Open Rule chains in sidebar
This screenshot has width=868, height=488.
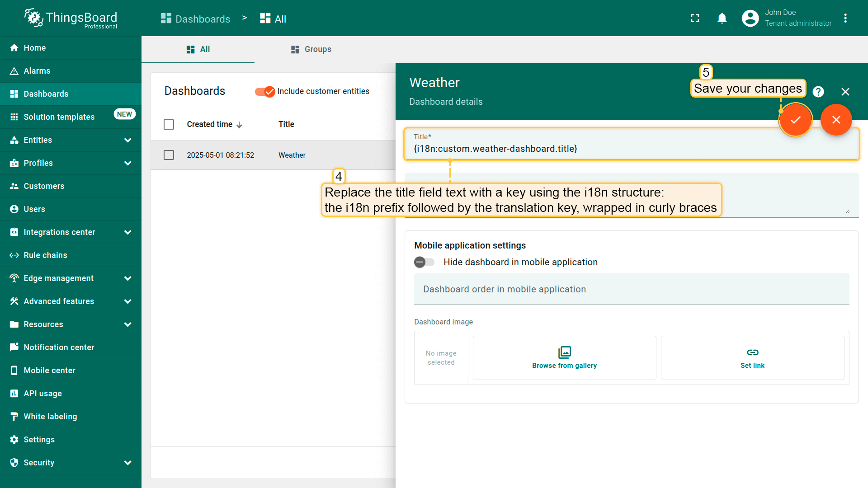coord(45,255)
